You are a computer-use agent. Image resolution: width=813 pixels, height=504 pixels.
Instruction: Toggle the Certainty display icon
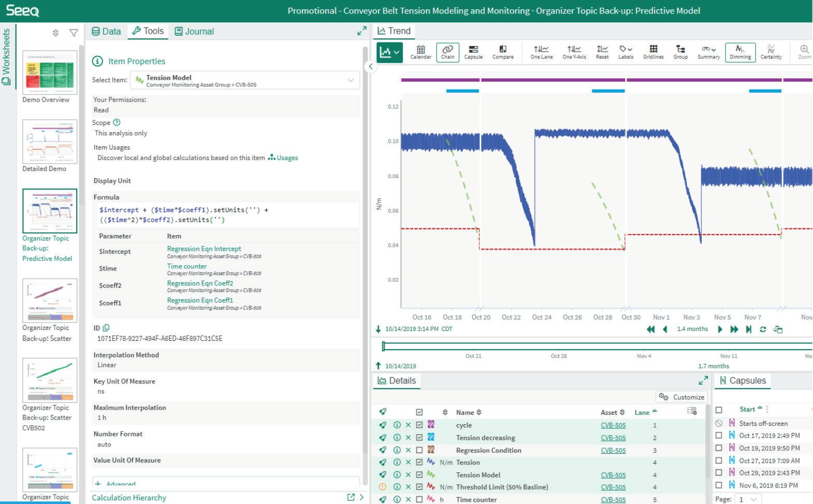click(x=771, y=52)
